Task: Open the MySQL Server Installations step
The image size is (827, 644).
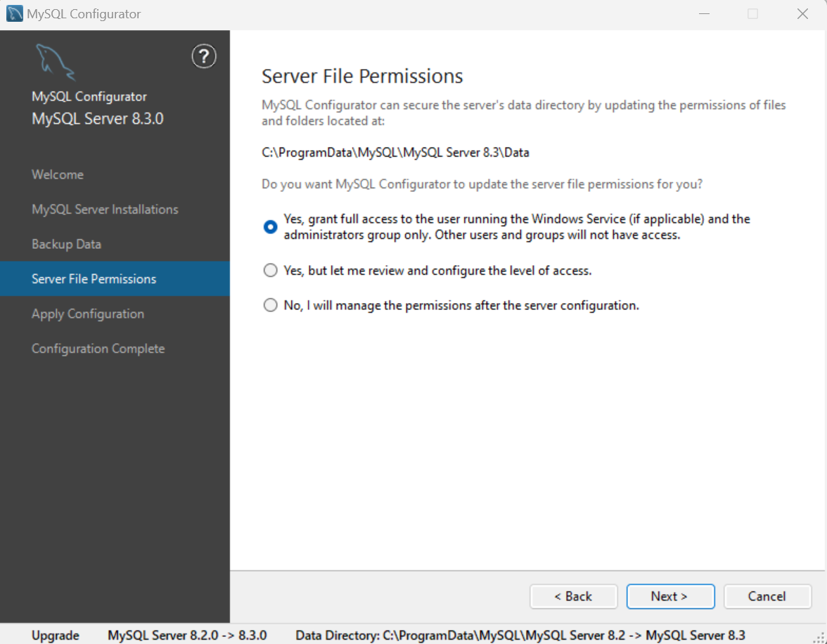Action: tap(105, 209)
